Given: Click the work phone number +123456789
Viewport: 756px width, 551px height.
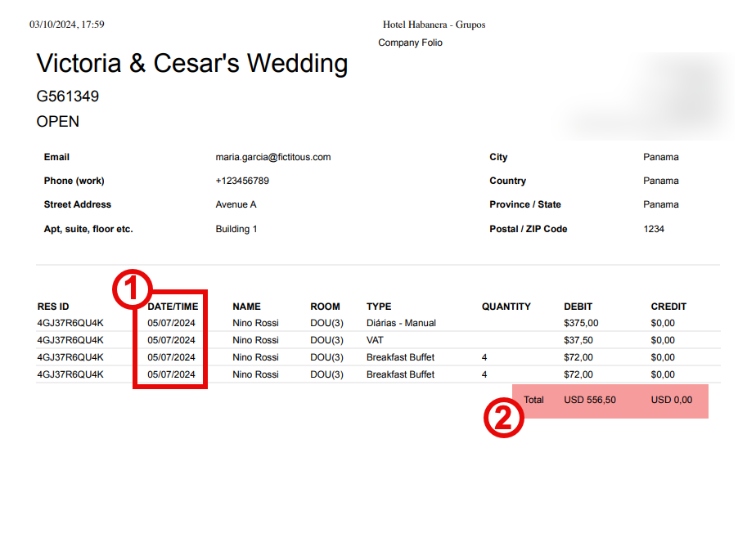Looking at the screenshot, I should [x=242, y=181].
